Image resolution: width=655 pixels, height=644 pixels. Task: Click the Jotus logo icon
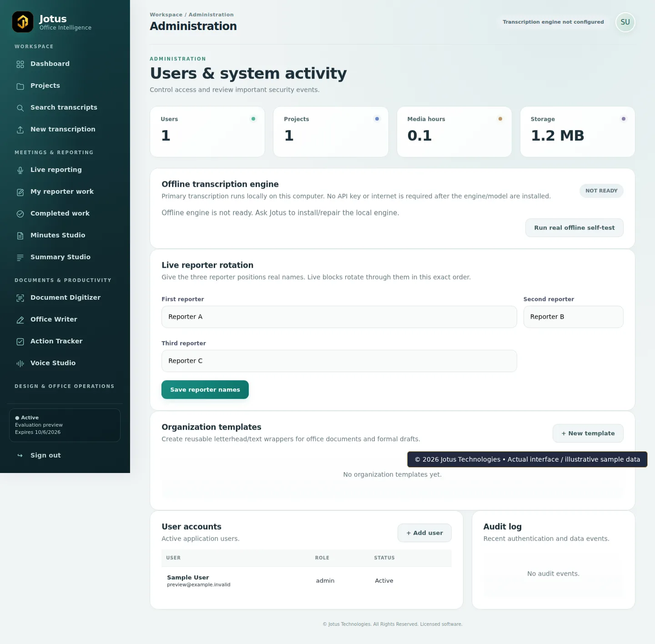click(x=23, y=22)
